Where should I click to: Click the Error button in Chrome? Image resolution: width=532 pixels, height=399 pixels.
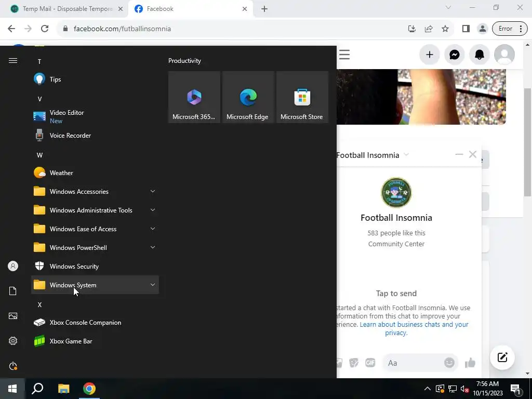pos(510,29)
